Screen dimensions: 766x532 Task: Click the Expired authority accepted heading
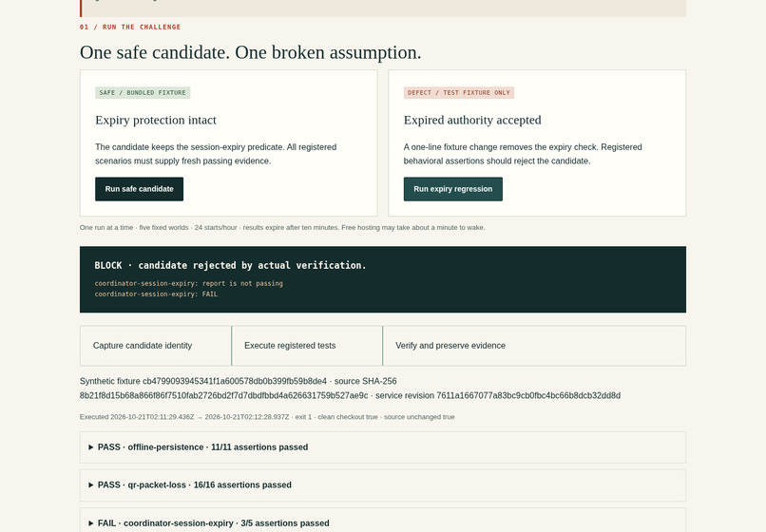(472, 121)
